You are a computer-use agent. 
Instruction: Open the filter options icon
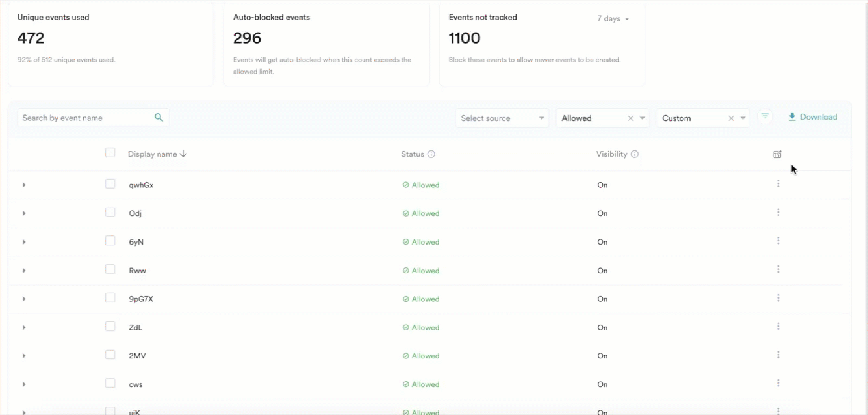[765, 117]
